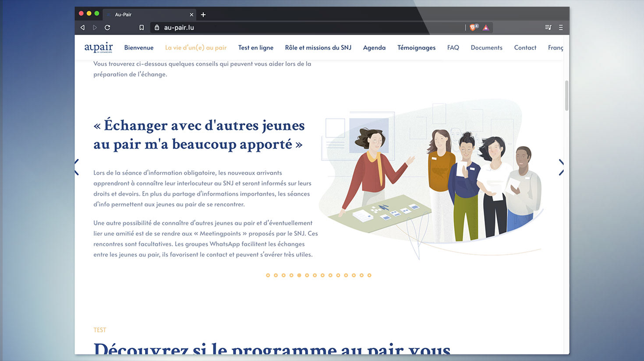Open the Agenda page
Image resolution: width=644 pixels, height=361 pixels.
374,48
